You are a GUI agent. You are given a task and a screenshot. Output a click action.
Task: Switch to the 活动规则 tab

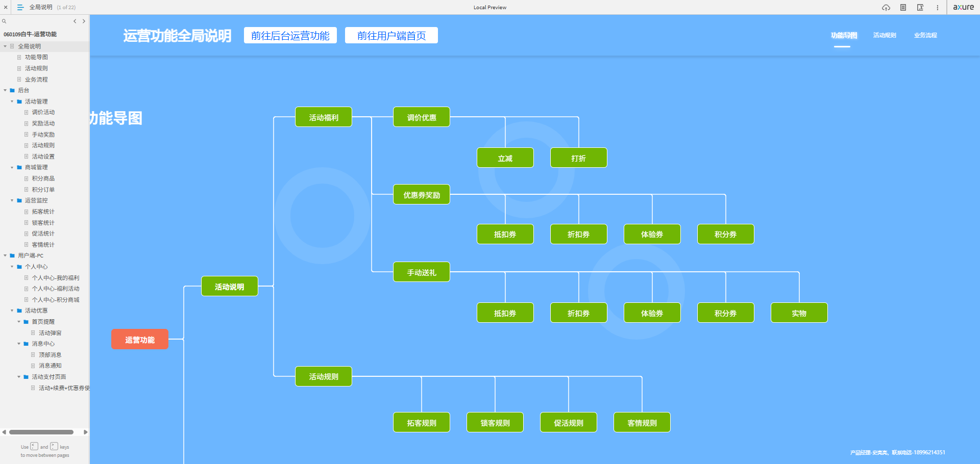885,35
